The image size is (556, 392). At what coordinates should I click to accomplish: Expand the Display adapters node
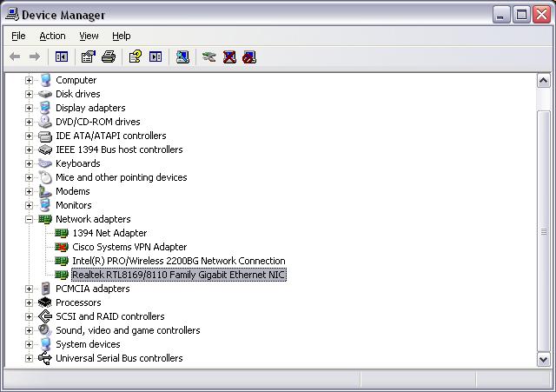(x=29, y=108)
